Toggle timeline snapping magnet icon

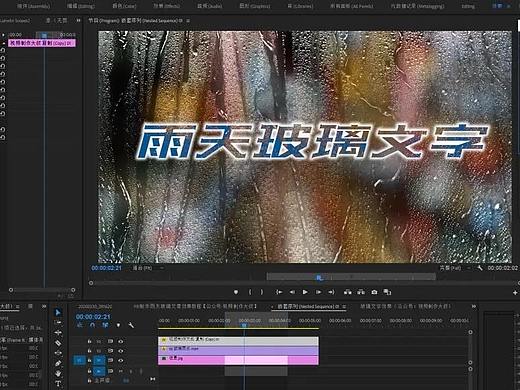coord(92,325)
